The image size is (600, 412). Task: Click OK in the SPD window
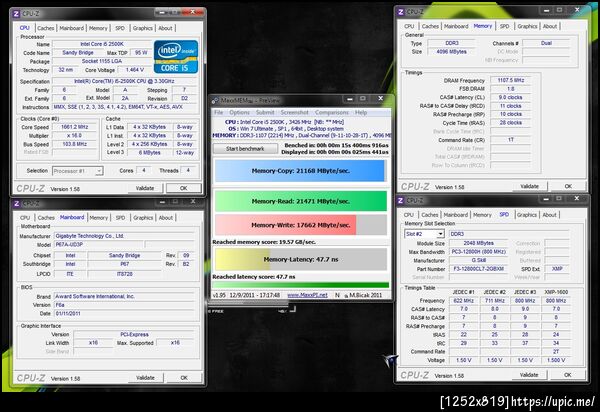(x=568, y=375)
